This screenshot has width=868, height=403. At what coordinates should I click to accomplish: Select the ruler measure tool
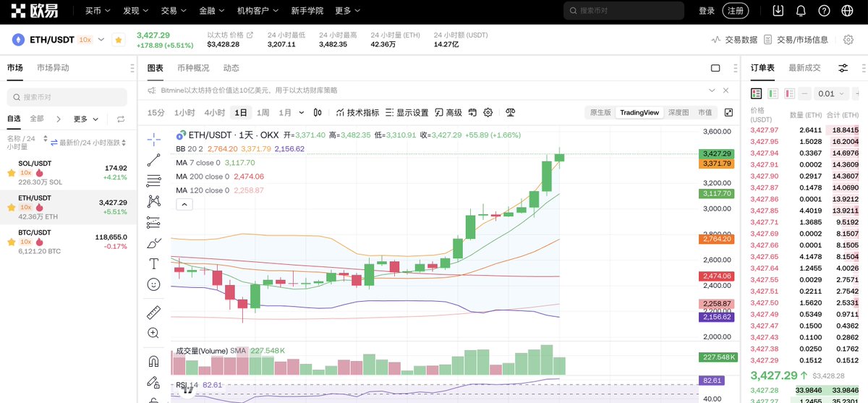[153, 313]
